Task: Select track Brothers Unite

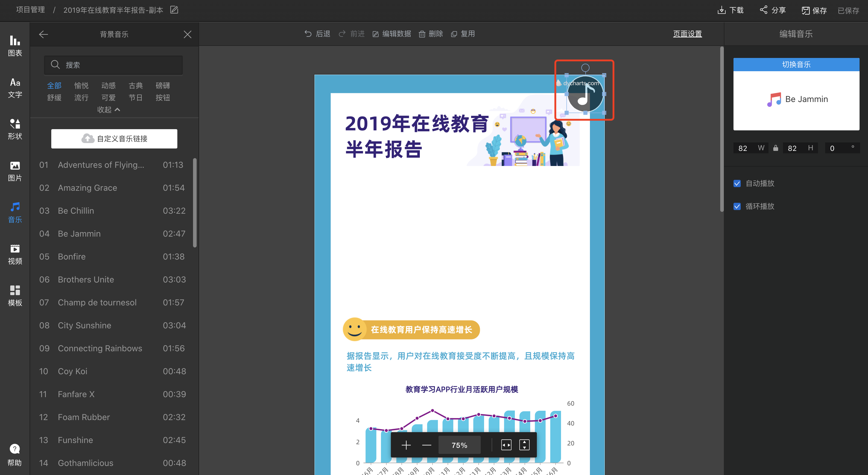Action: point(112,279)
